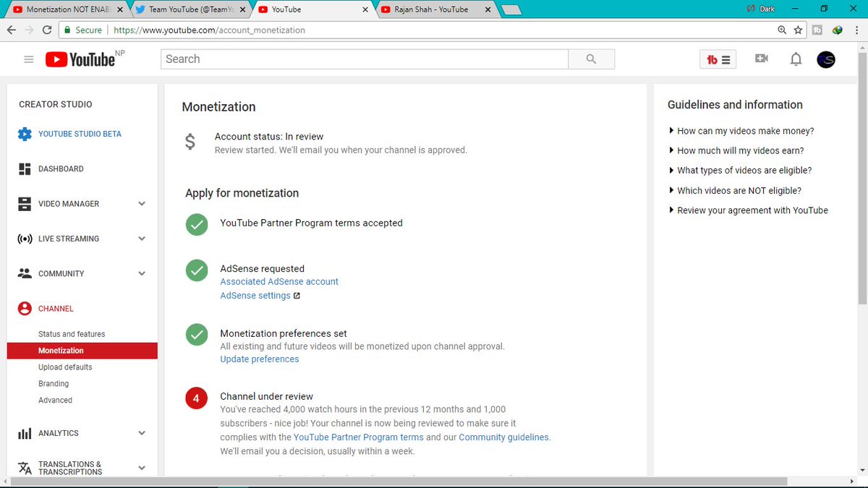Click the Update preferences link
The height and width of the screenshot is (488, 868).
coord(260,359)
